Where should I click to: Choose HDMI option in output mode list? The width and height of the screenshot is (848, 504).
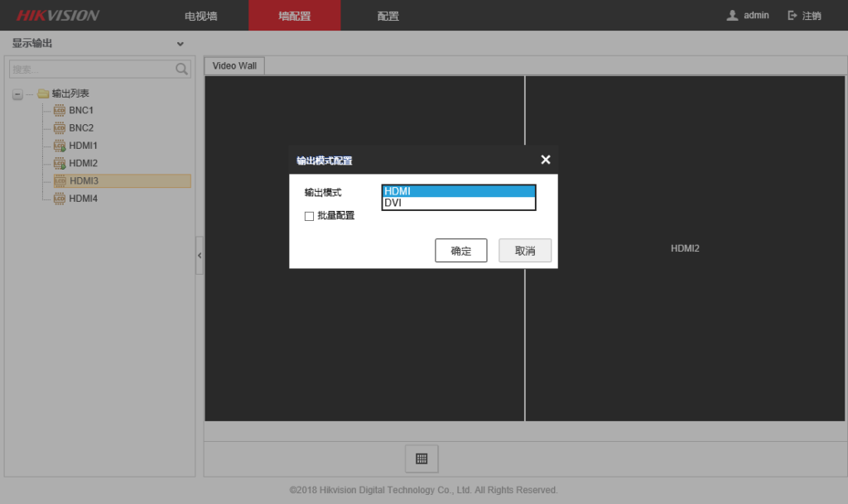click(x=458, y=191)
